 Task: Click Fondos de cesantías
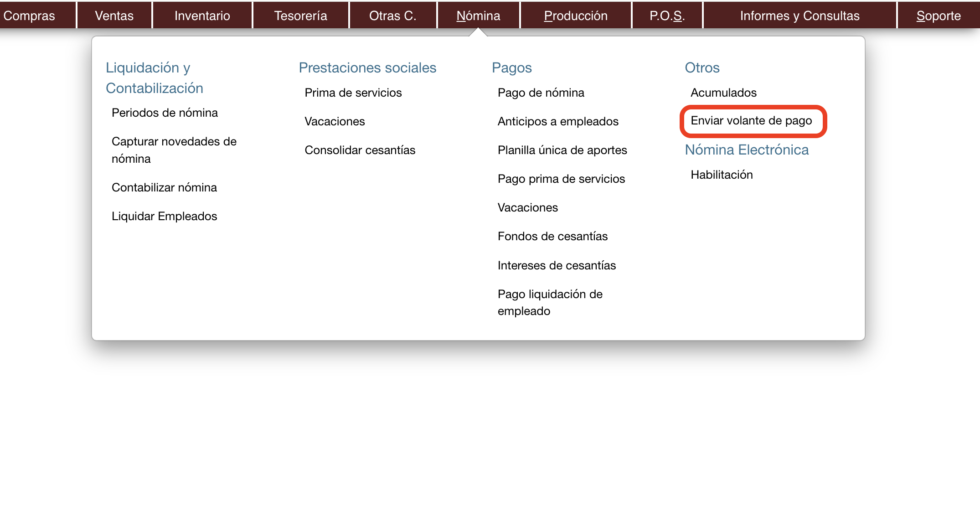pyautogui.click(x=552, y=236)
